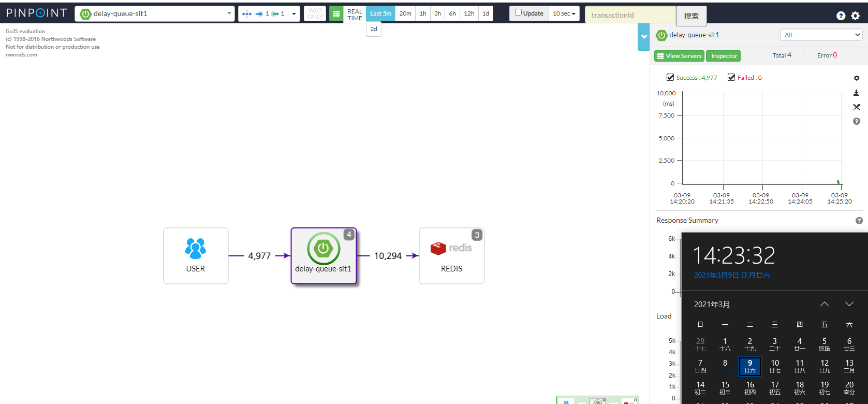Select March 16 in the calendar
Screen dimensions: 868x404
750,388
